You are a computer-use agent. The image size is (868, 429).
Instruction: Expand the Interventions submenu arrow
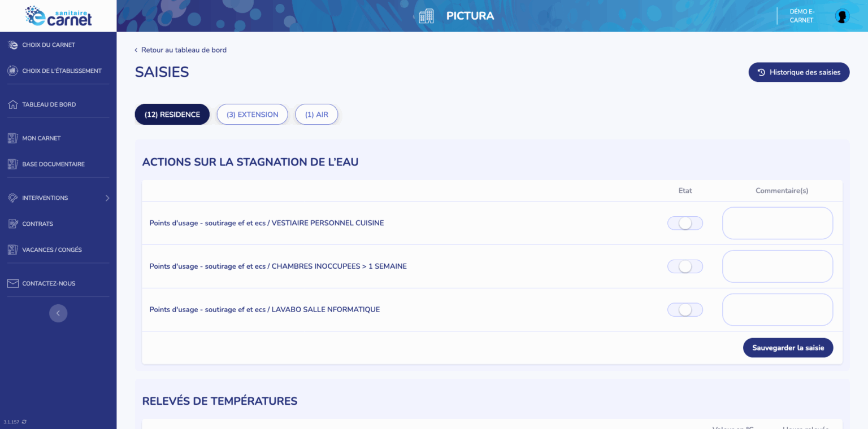107,198
